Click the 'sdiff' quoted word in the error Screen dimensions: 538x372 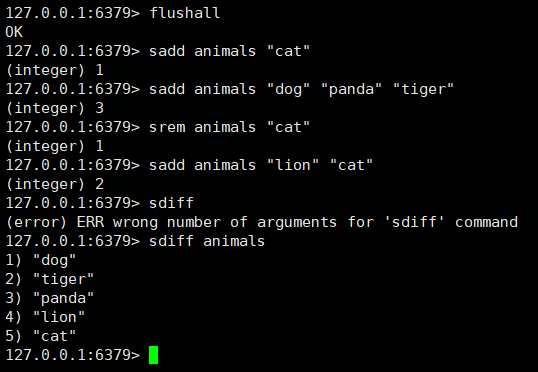coord(414,222)
